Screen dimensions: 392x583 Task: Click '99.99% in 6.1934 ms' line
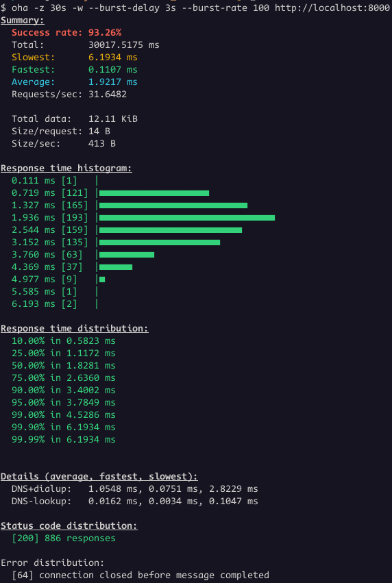coord(64,439)
